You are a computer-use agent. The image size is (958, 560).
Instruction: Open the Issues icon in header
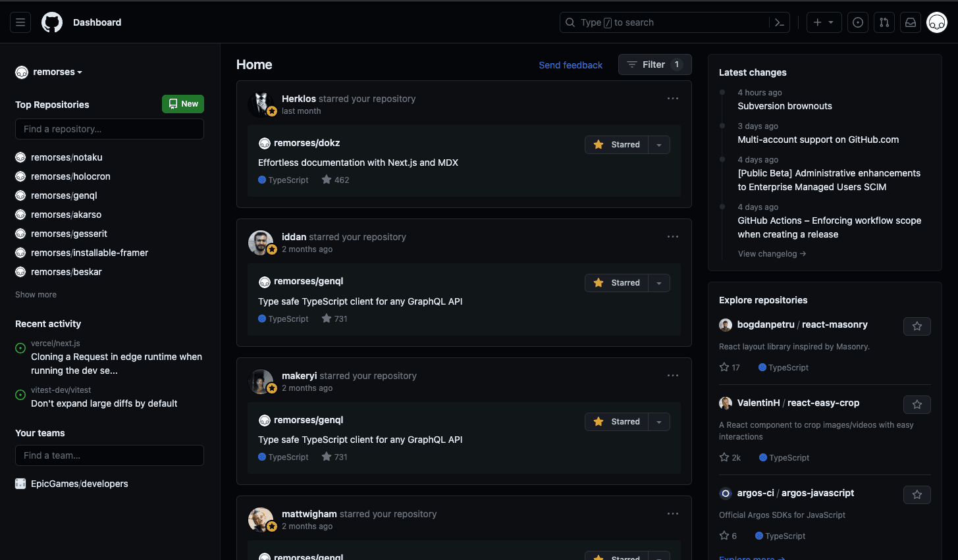pos(858,22)
